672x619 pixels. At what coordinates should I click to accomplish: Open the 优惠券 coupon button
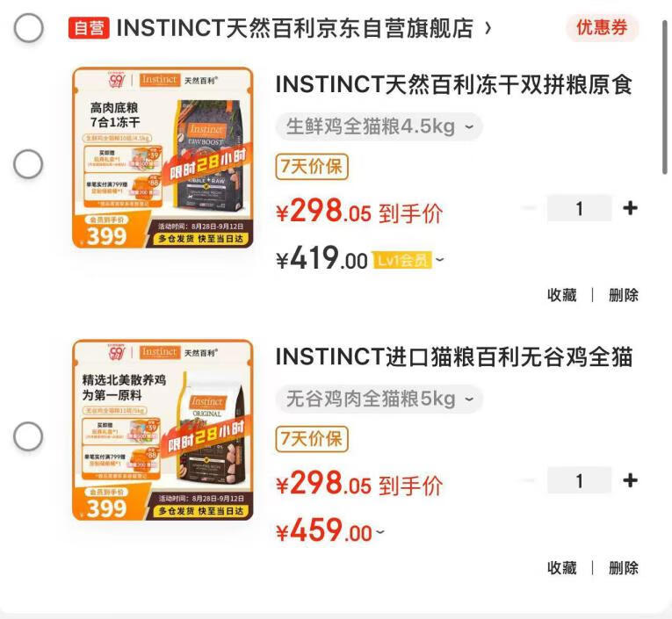(602, 28)
